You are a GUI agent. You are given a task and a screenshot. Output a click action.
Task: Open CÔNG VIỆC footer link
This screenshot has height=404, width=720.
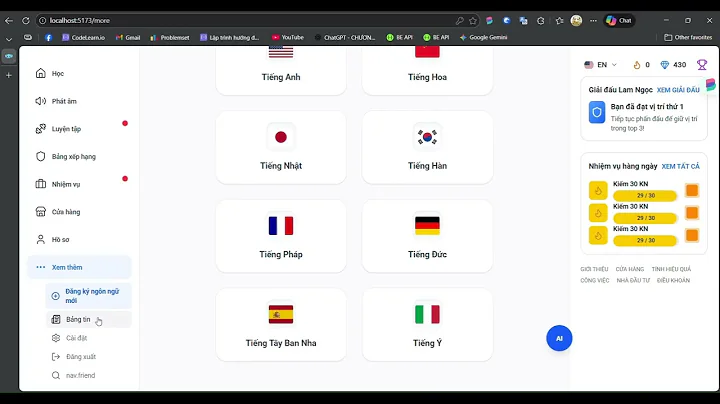[595, 281]
